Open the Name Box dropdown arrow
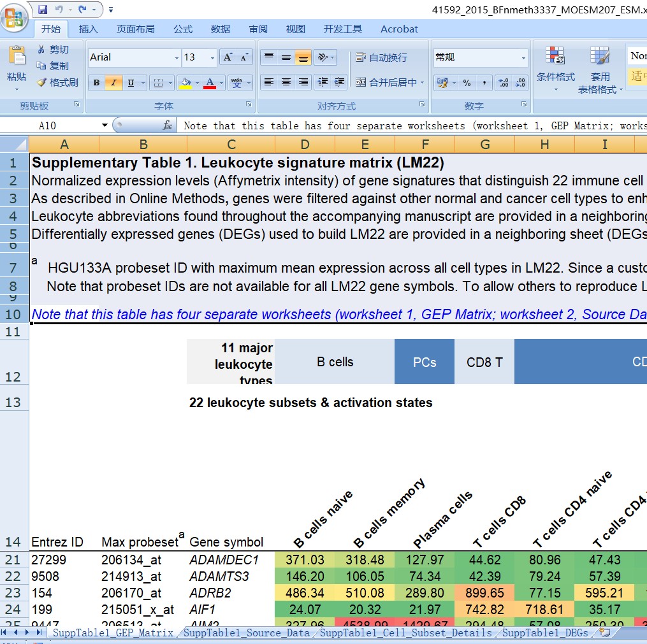 pos(105,125)
